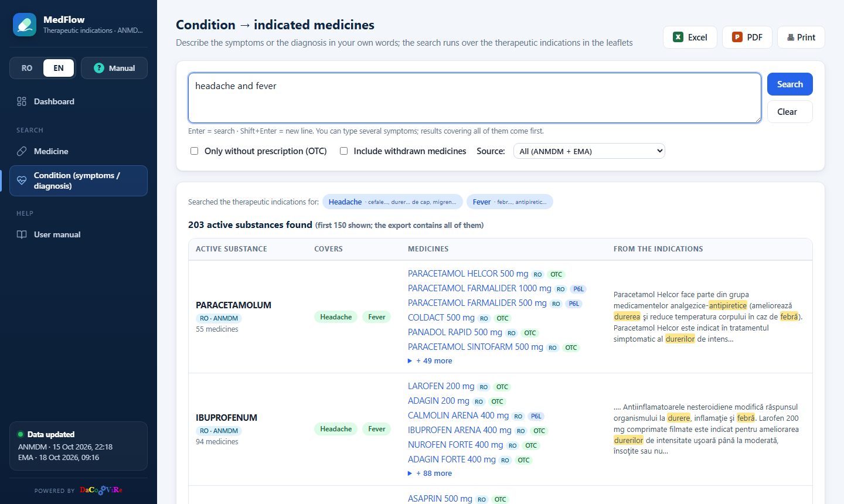The image size is (844, 504).
Task: Open ASAPRIN 500 mg medicine
Action: click(440, 499)
